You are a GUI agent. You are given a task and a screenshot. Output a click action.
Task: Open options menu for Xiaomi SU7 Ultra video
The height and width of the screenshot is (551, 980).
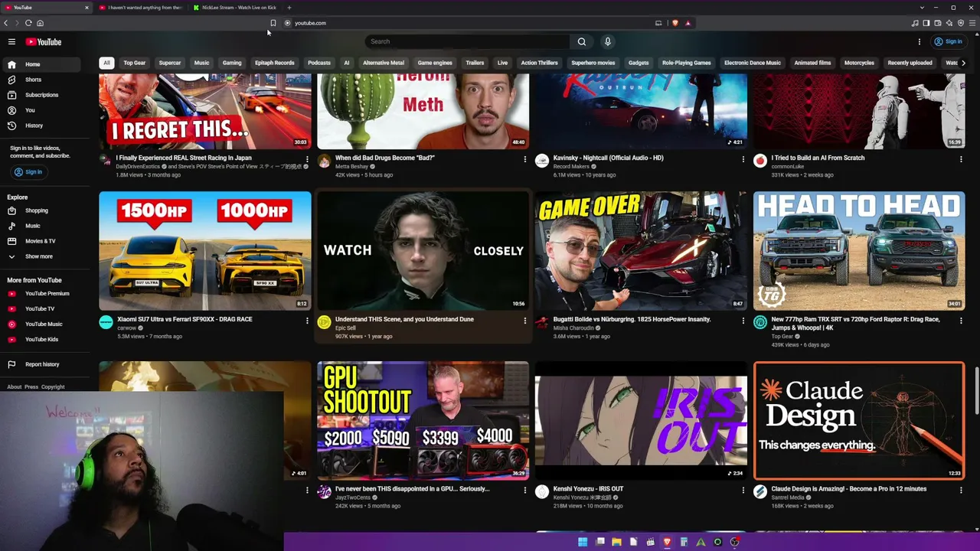point(307,321)
